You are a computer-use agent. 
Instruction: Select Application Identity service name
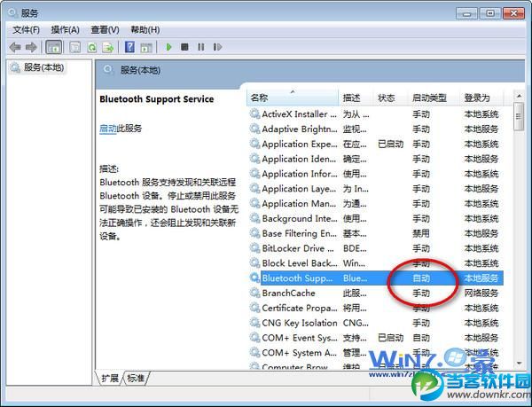[300, 159]
